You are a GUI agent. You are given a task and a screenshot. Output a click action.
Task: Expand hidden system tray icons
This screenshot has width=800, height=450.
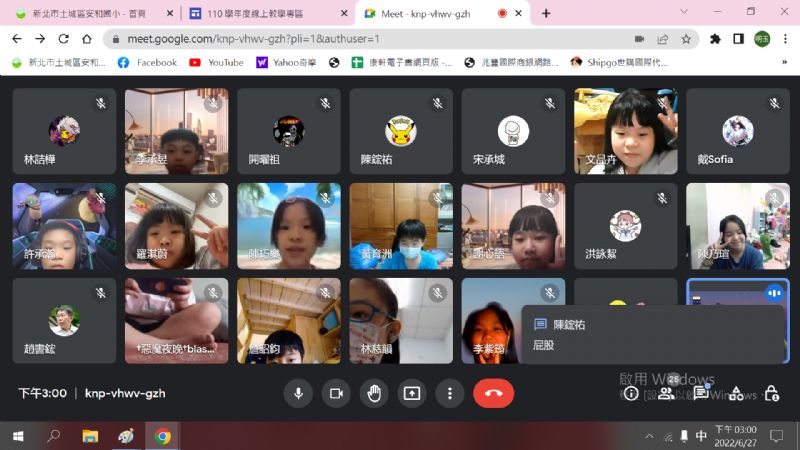coord(649,436)
